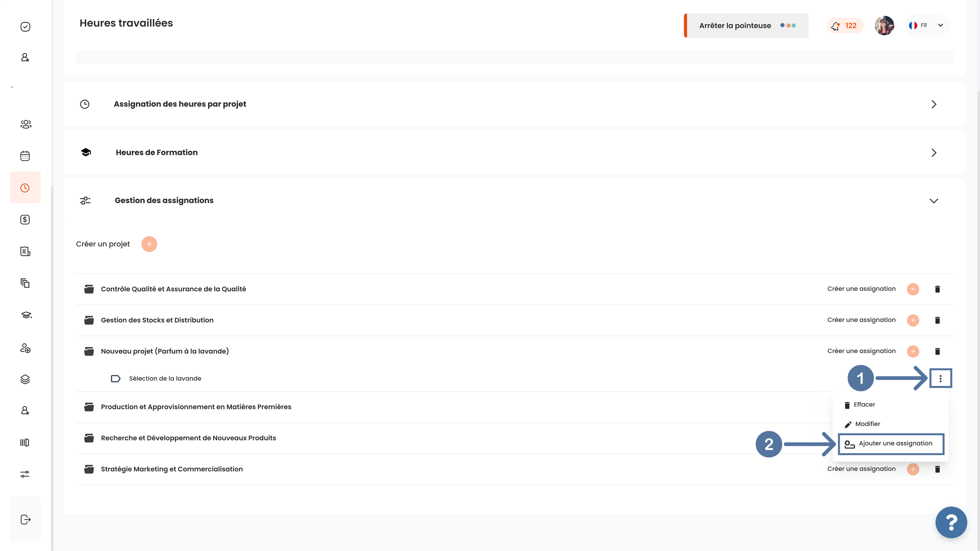Viewport: 980px width, 551px height.
Task: Open Recherche et Développement de Nouveaux Produits
Action: point(188,438)
